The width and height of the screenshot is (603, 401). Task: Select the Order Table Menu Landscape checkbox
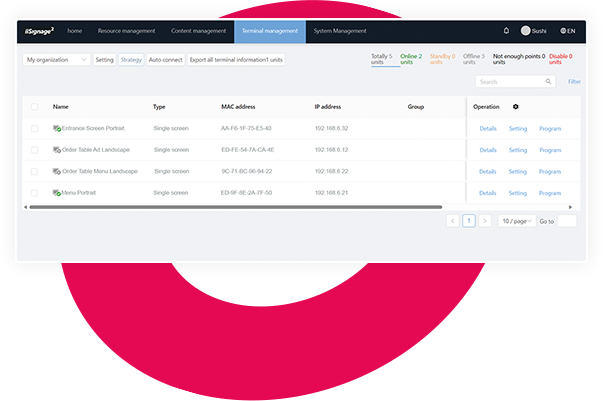coord(35,171)
